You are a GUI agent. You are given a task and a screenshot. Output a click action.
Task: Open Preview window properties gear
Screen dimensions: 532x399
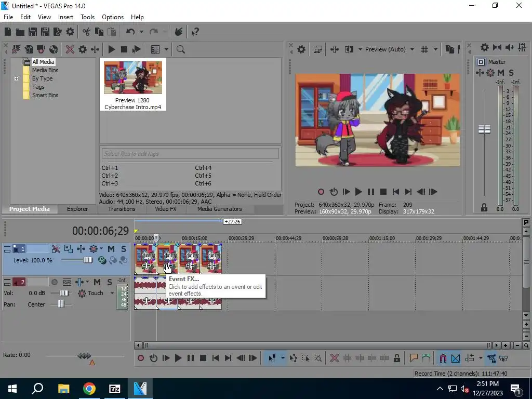[x=301, y=49]
